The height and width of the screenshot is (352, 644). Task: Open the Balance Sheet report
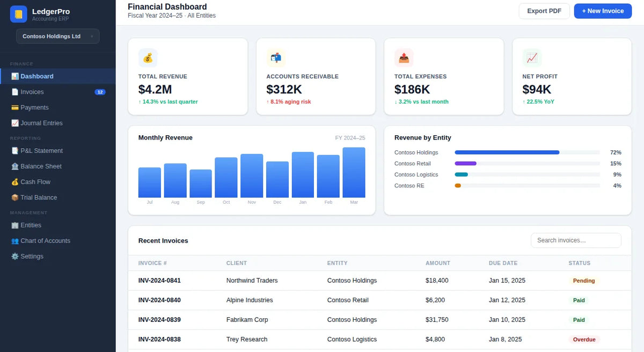click(57, 166)
